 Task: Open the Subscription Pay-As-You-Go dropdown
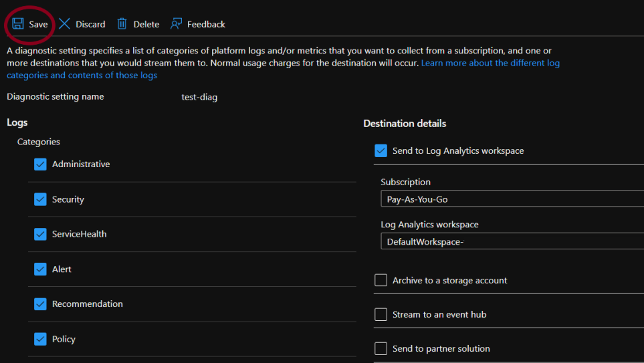[511, 199]
